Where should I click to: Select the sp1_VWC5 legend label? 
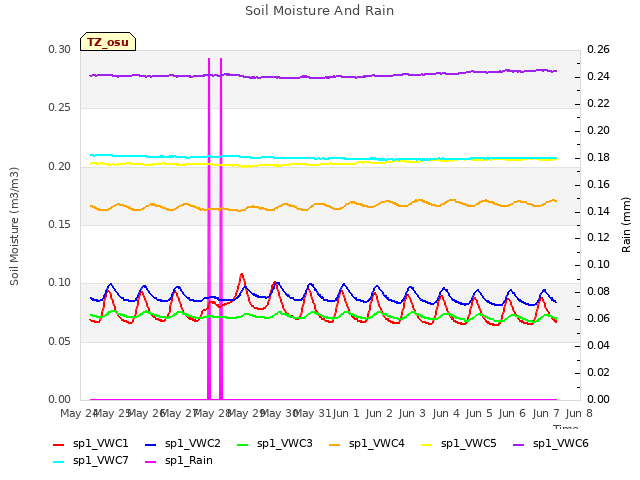pos(469,444)
